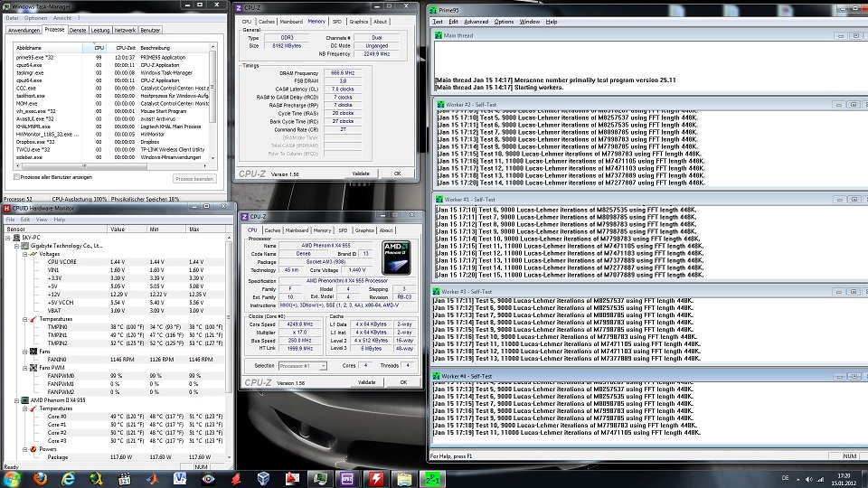Switch to purple CPU-Z taskbar button
868x488 pixels.
347,479
